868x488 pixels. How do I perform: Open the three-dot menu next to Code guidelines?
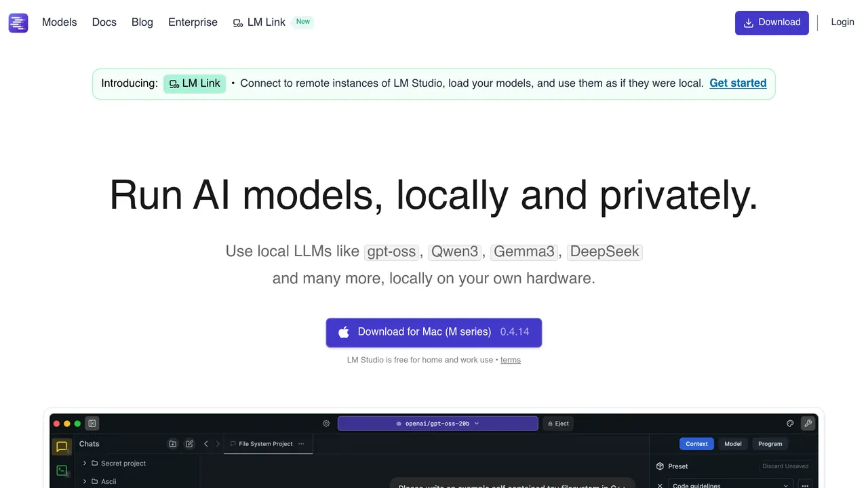(x=805, y=485)
